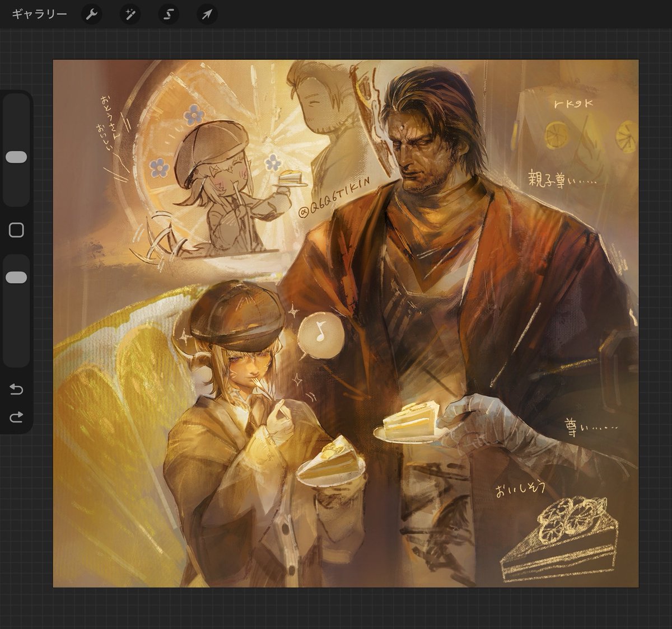The image size is (672, 629).
Task: Undo the last stroke using the Undo arrow
Action: (16, 389)
